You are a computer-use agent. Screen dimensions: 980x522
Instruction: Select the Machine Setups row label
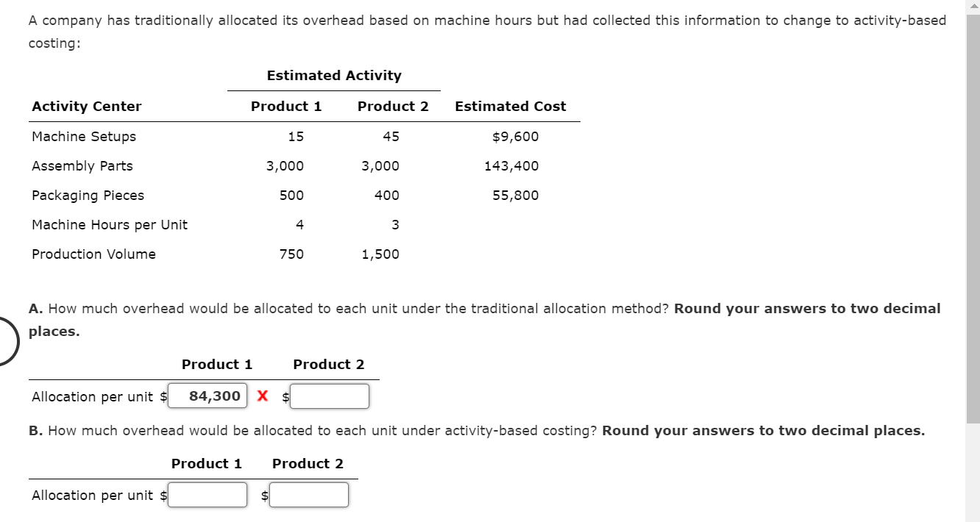[83, 136]
